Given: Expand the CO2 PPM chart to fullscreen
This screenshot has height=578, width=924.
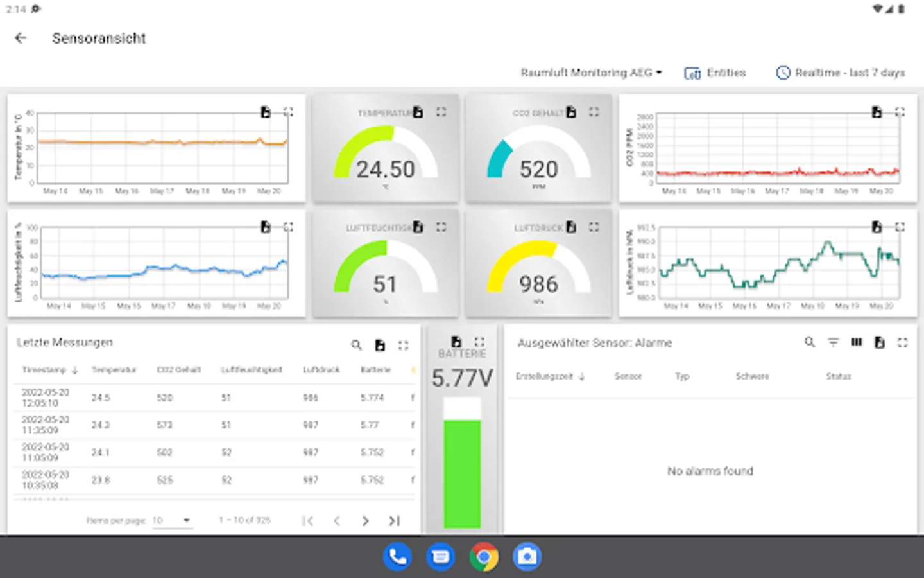Looking at the screenshot, I should click(900, 112).
